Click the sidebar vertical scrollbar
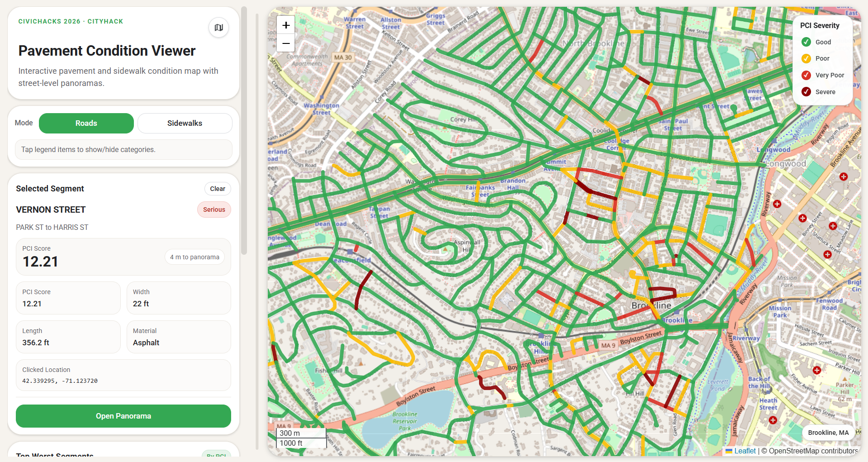 [244, 131]
